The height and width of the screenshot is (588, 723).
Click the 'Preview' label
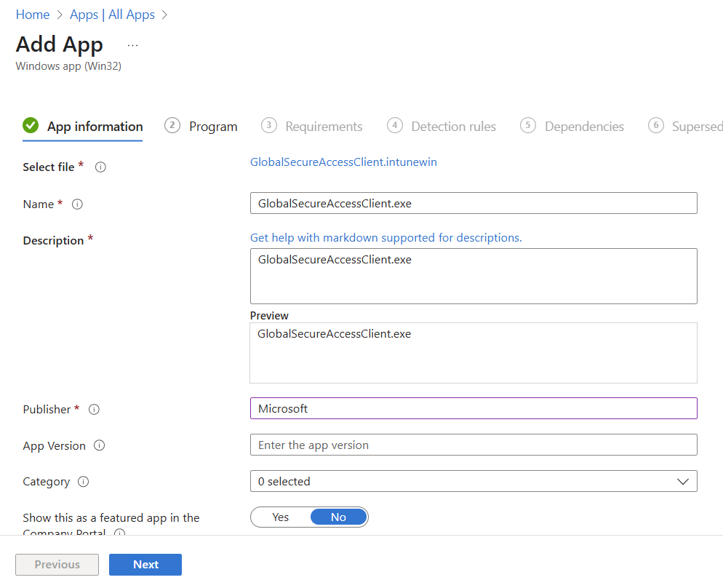coord(269,315)
